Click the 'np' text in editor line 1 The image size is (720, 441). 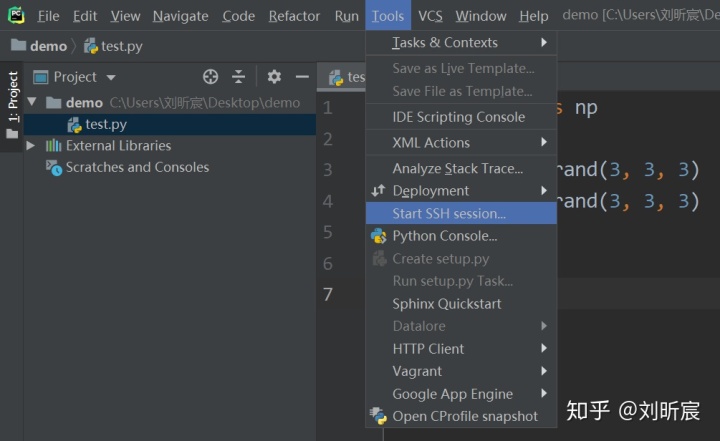[x=586, y=108]
